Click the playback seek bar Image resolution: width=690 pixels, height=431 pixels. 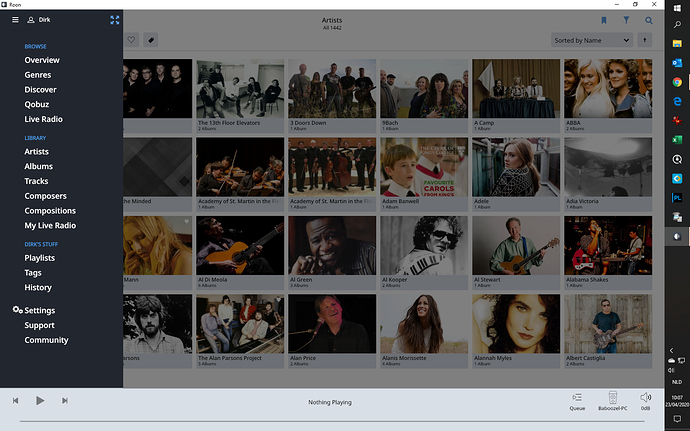pos(332,421)
